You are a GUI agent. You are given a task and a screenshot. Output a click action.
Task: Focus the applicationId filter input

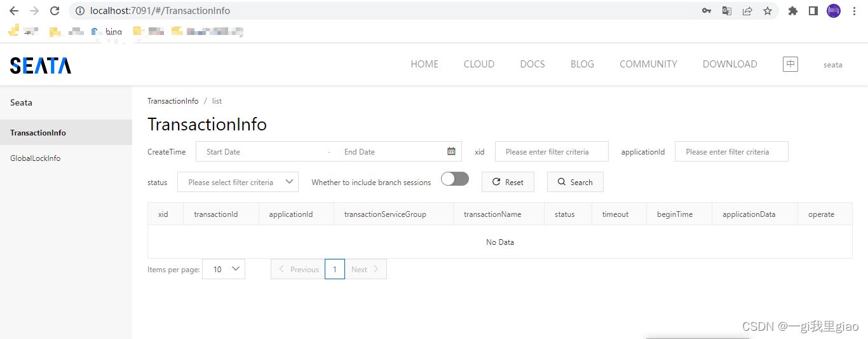point(731,151)
